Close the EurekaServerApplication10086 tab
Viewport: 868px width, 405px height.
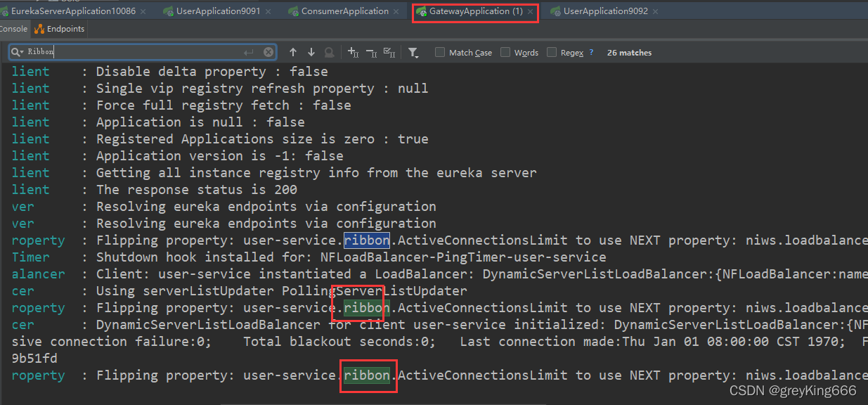pyautogui.click(x=143, y=12)
